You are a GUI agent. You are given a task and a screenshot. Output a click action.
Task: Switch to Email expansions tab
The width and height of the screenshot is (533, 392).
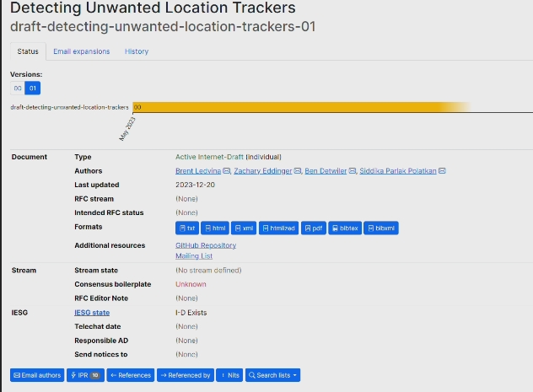point(82,51)
